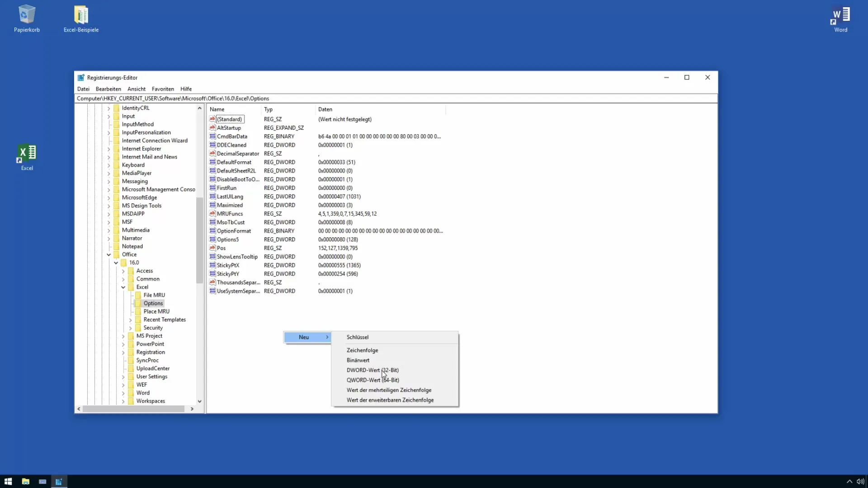Choose Zeichenfolge from the submenu
Screen dimensions: 868x488
click(395, 350)
